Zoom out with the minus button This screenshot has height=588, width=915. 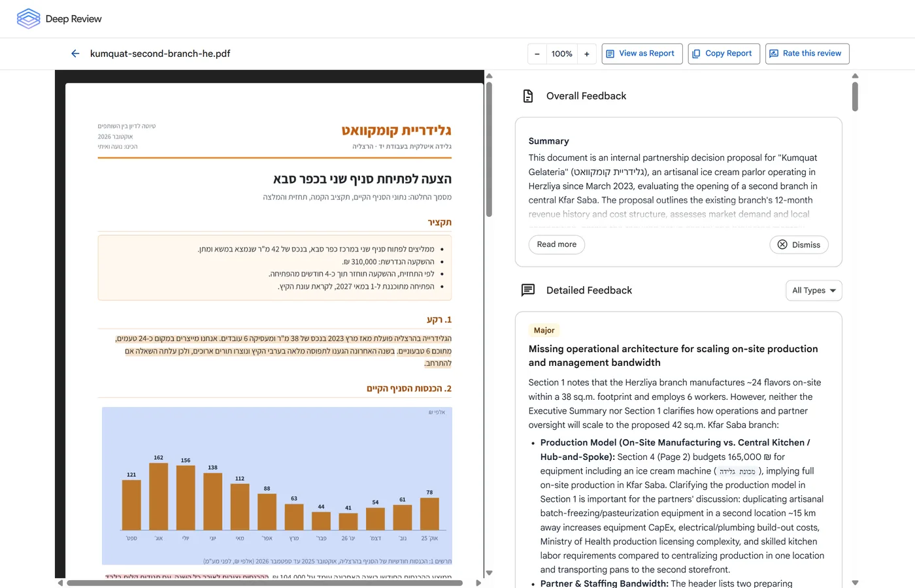click(x=537, y=54)
